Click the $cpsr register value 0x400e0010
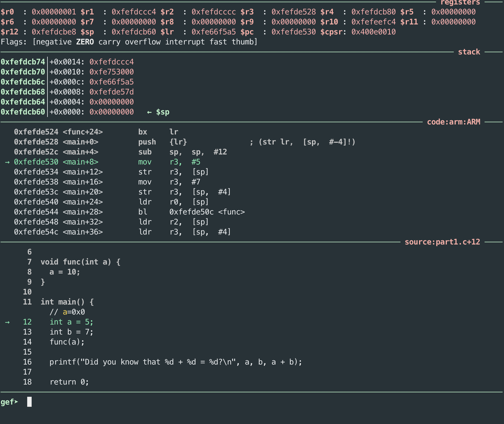This screenshot has height=424, width=504. coord(373,32)
